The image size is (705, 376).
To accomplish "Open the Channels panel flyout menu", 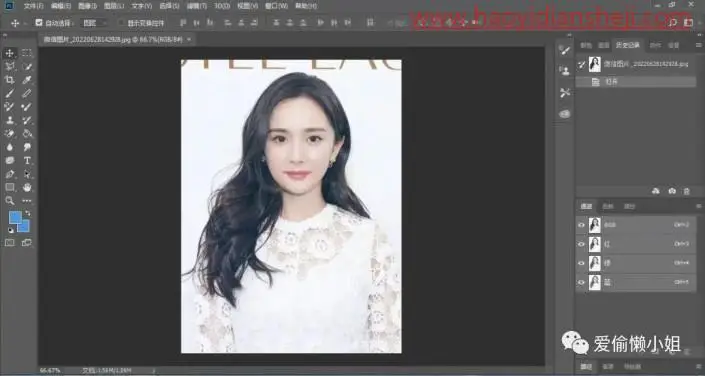I will pyautogui.click(x=698, y=206).
